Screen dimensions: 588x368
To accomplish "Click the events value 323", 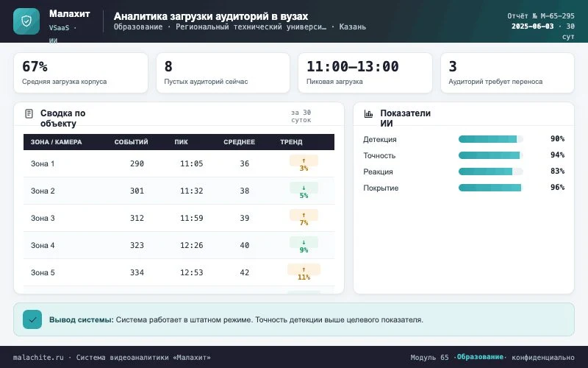I will 137,245.
